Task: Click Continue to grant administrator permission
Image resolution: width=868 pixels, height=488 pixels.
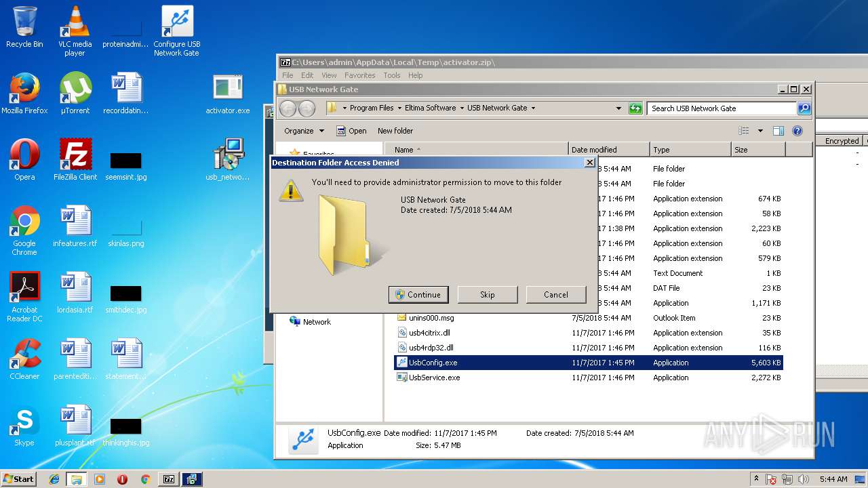Action: [x=418, y=294]
